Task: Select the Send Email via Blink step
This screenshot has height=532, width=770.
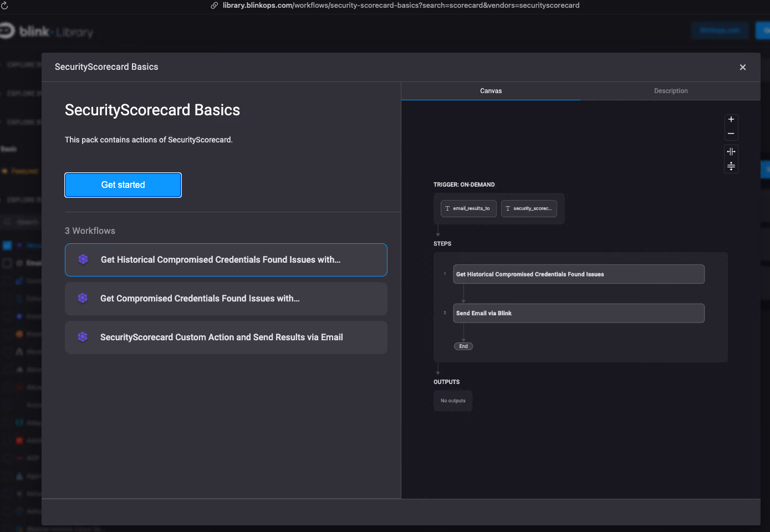Action: click(579, 313)
